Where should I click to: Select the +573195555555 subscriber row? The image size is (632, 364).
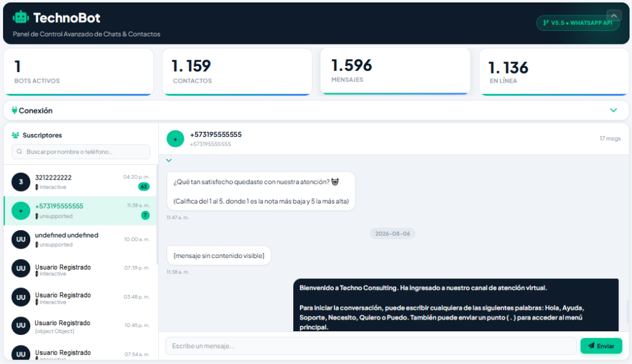[80, 211]
